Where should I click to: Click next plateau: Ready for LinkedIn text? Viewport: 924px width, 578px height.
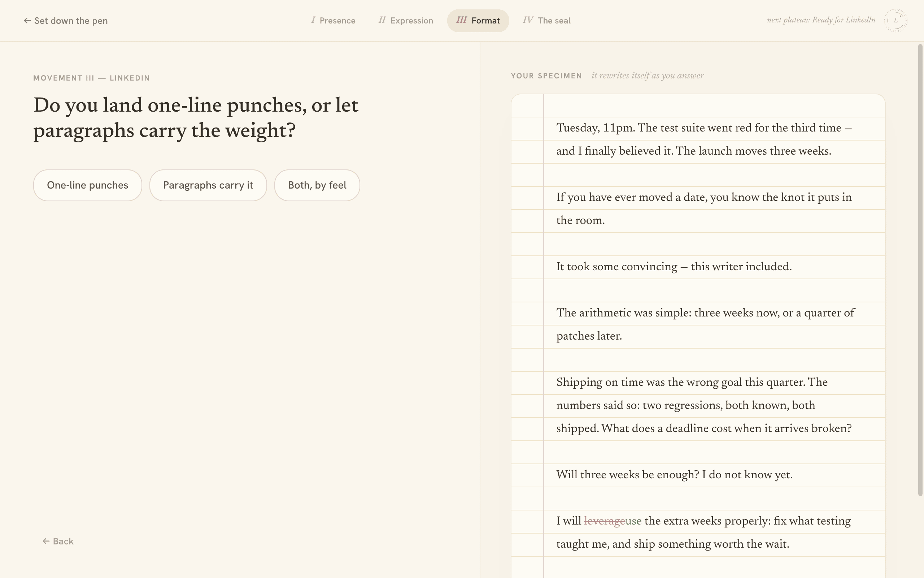pyautogui.click(x=821, y=20)
